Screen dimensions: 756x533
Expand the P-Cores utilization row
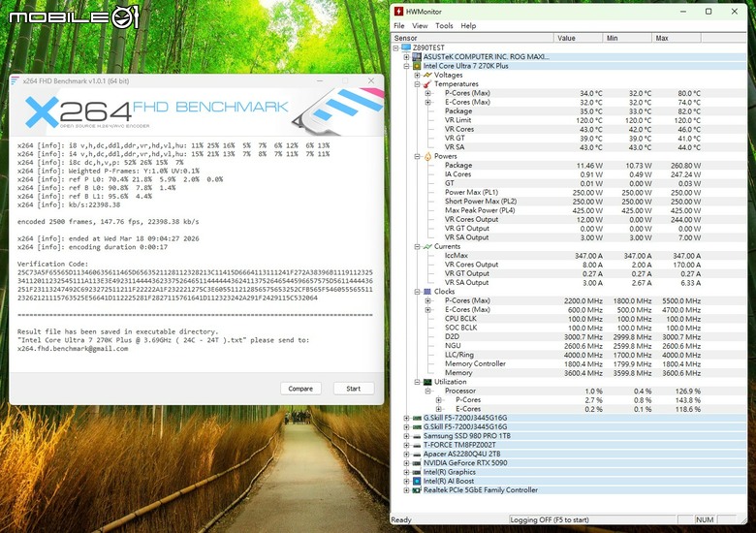438,400
